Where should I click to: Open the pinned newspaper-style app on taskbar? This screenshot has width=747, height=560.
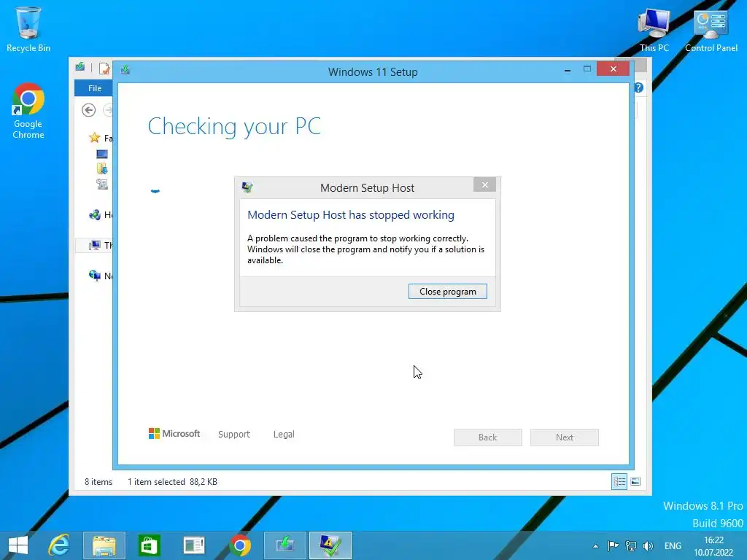coord(194,545)
